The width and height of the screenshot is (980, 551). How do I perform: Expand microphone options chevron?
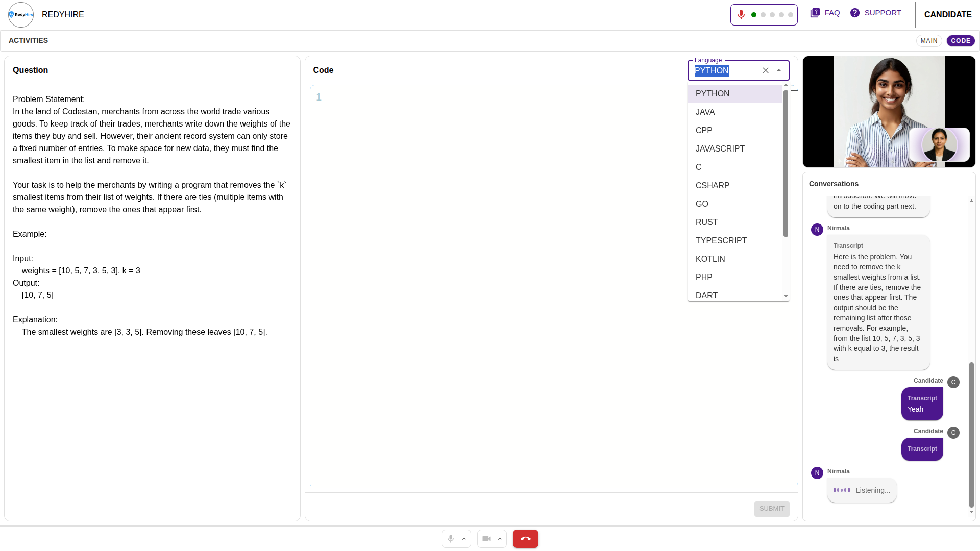click(x=464, y=539)
